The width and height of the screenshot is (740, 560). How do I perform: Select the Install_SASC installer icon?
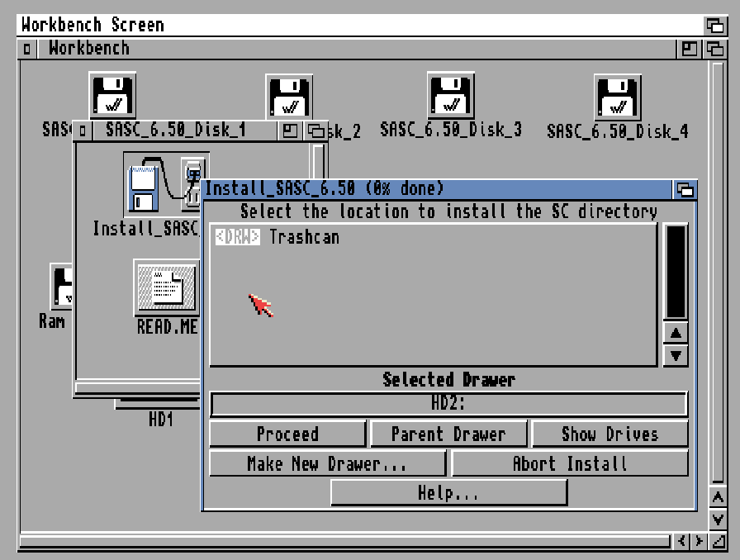click(163, 184)
